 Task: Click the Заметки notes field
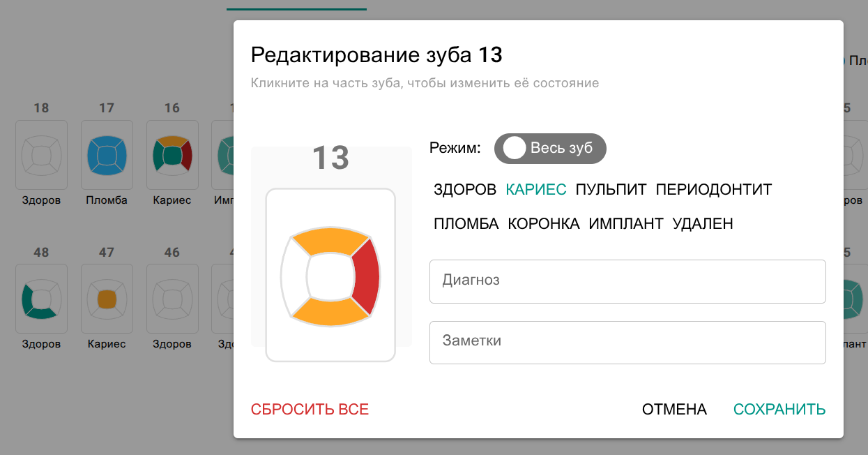click(627, 342)
